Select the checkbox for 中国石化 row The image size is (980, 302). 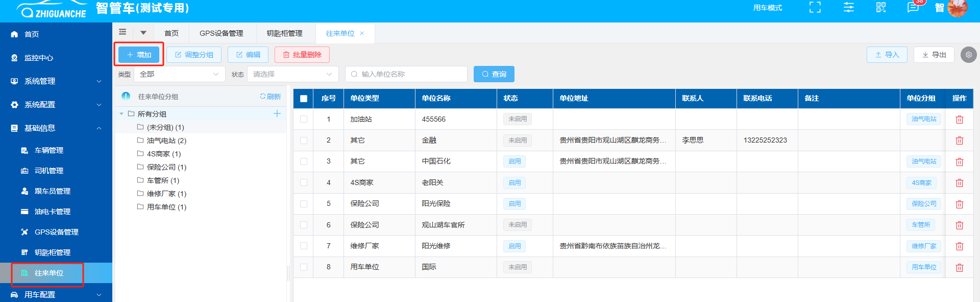click(304, 161)
